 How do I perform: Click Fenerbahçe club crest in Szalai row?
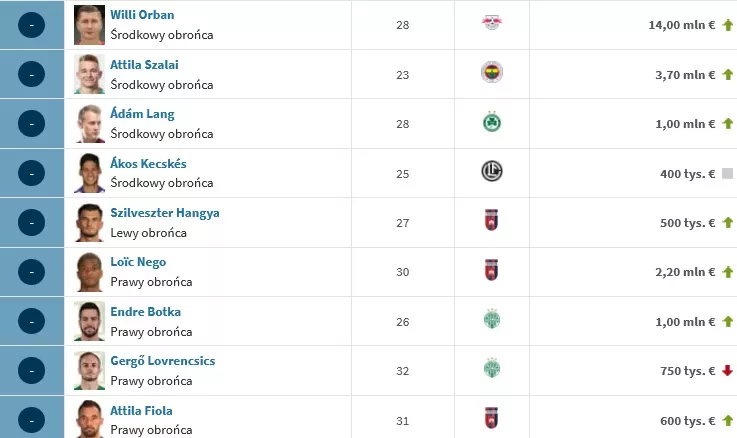[x=492, y=72]
